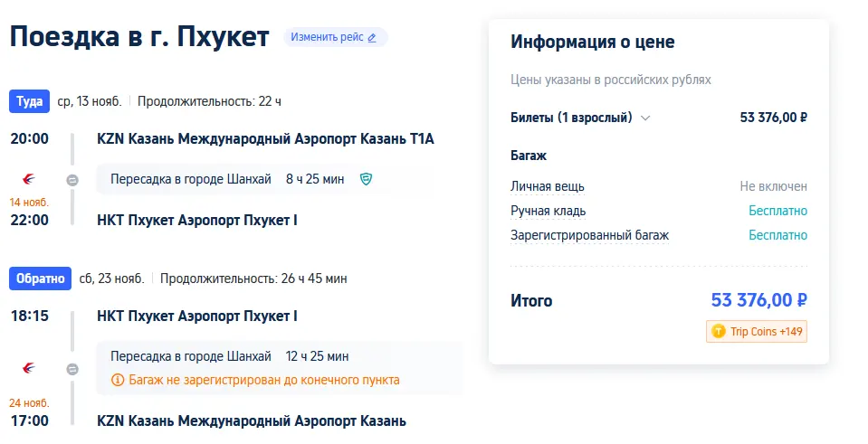Select the blue Туда badge
This screenshot has height=444, width=868.
[30, 101]
